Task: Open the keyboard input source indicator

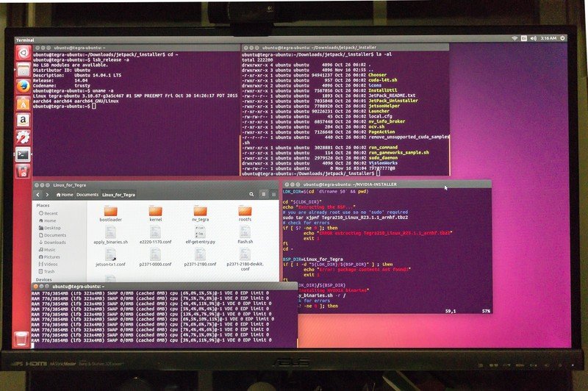Action: (x=524, y=38)
